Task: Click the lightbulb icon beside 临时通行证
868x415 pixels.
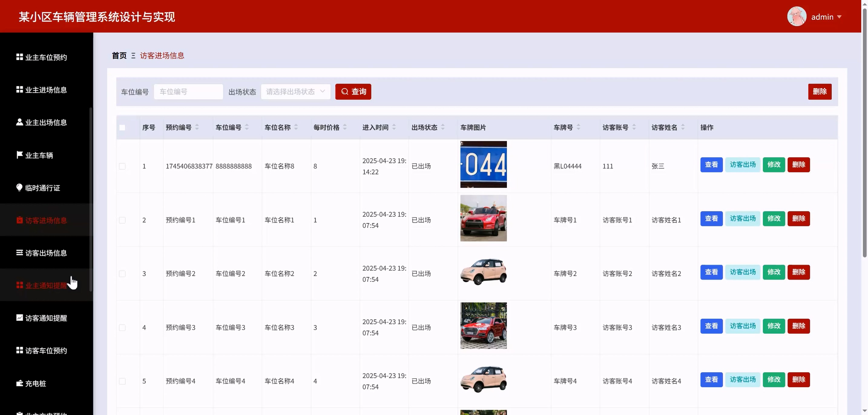Action: [20, 188]
